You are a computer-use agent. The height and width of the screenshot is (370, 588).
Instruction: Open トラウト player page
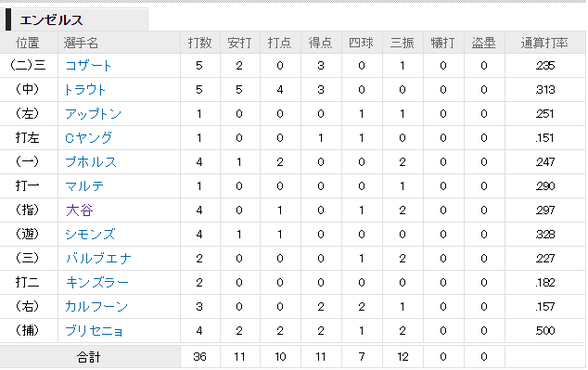pyautogui.click(x=85, y=90)
